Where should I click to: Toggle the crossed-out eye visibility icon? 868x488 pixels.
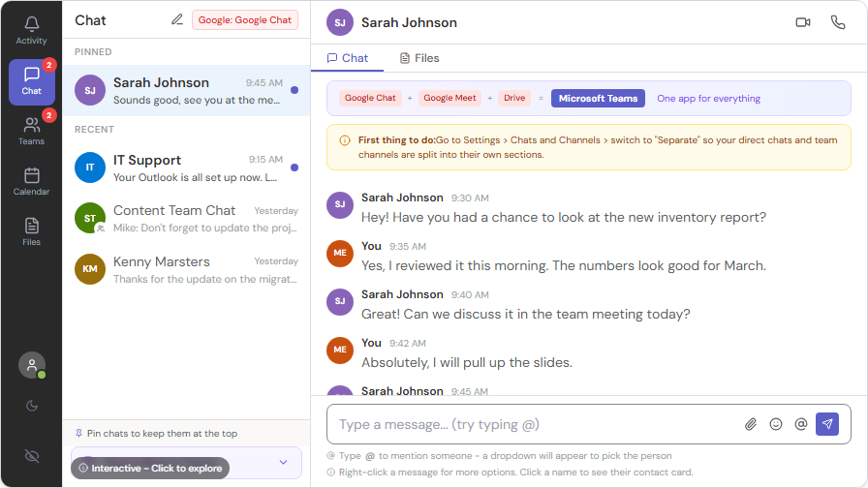tap(32, 456)
